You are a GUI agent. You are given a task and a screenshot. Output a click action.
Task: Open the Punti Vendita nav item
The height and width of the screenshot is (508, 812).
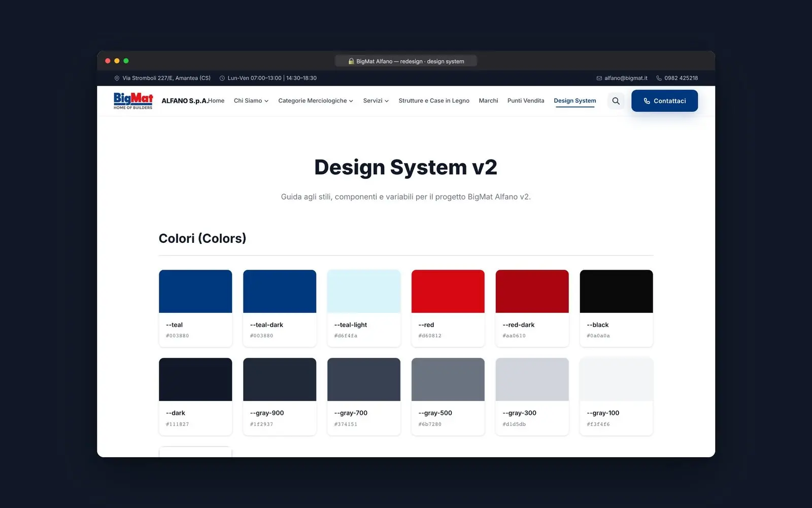click(526, 101)
